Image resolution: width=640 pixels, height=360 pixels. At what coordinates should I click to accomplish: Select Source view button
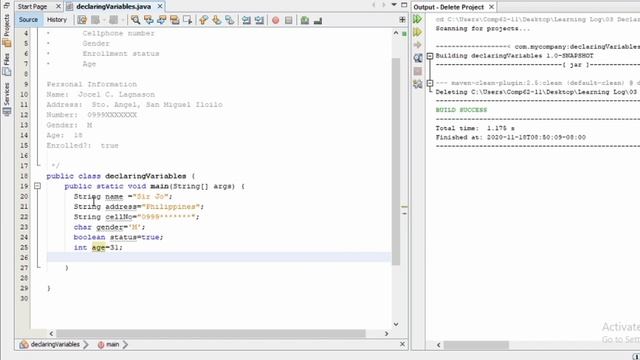tap(28, 20)
